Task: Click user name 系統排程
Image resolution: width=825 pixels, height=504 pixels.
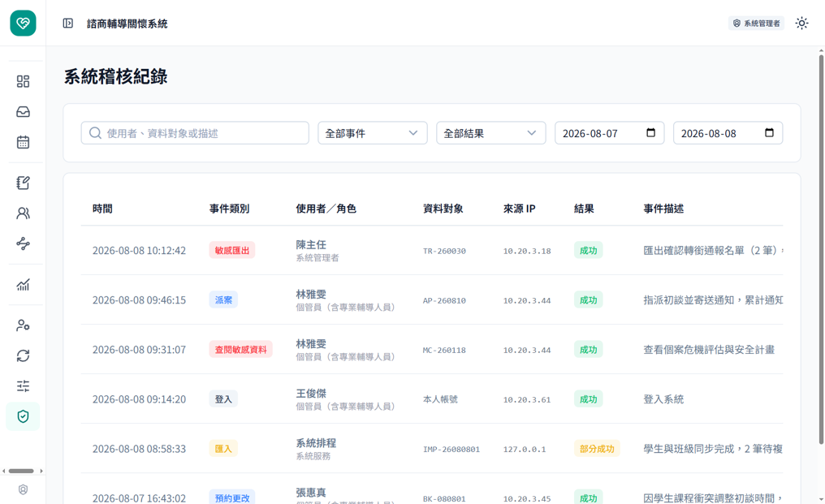Action: point(316,443)
